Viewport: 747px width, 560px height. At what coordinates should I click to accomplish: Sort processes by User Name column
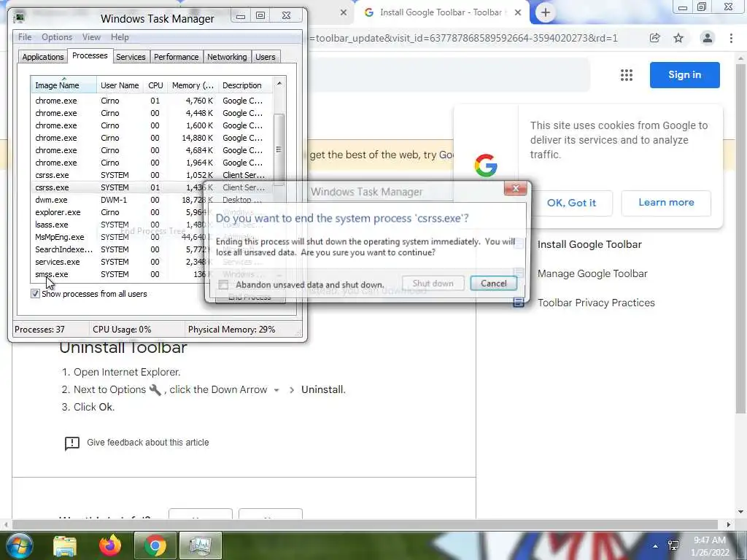(x=120, y=85)
